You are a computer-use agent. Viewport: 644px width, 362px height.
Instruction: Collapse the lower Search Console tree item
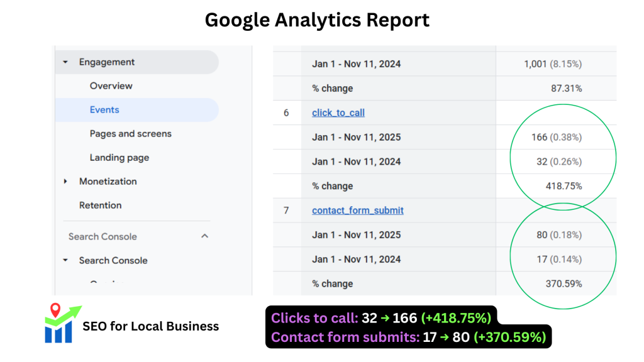point(65,260)
